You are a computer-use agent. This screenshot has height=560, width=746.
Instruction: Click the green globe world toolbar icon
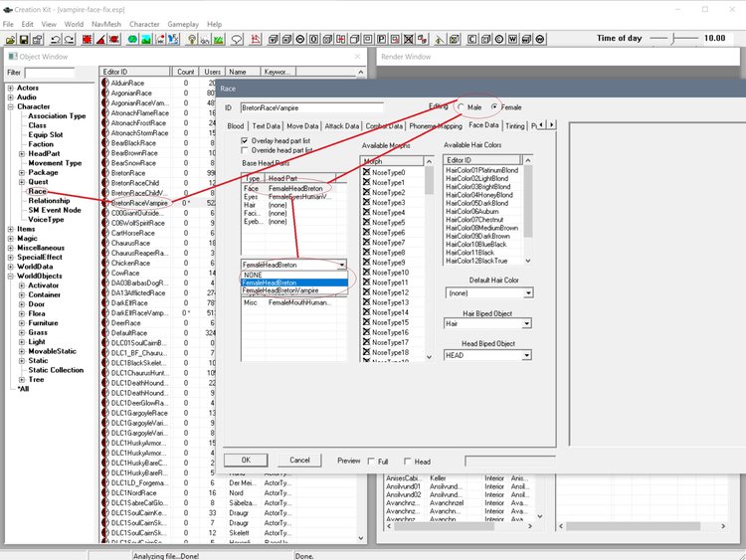[132, 40]
